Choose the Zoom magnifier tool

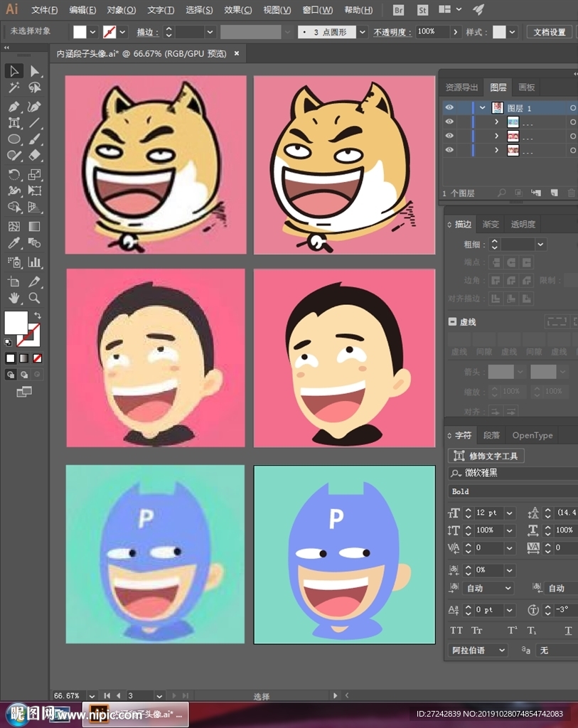[34, 298]
